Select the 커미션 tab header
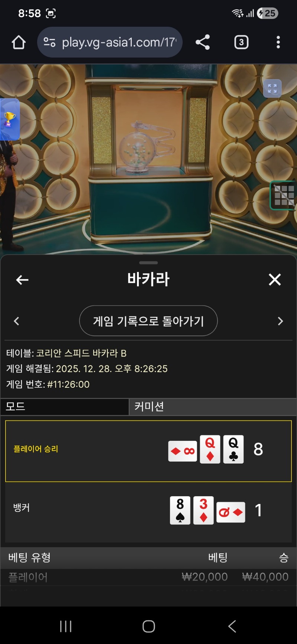Image resolution: width=297 pixels, height=644 pixels. pos(213,406)
